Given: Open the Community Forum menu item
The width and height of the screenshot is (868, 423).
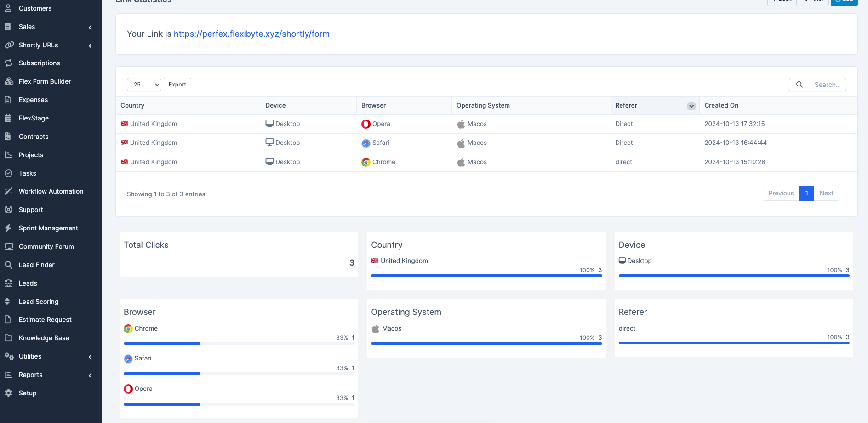Looking at the screenshot, I should [x=46, y=246].
